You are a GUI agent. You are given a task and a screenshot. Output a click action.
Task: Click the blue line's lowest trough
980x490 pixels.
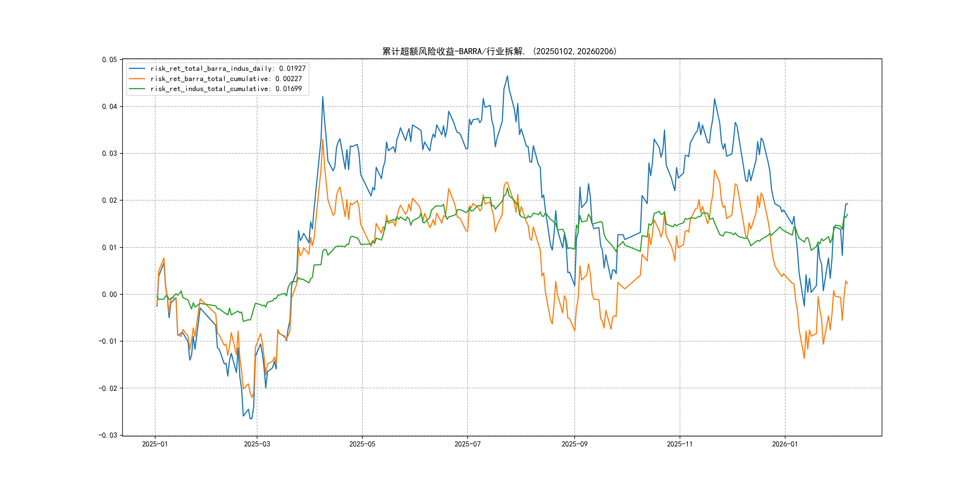tap(250, 419)
